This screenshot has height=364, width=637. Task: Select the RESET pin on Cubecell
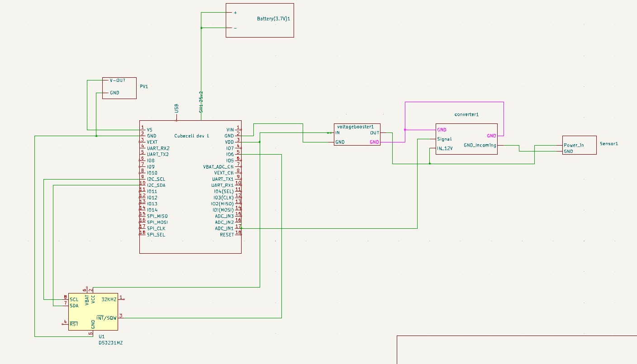pos(227,235)
